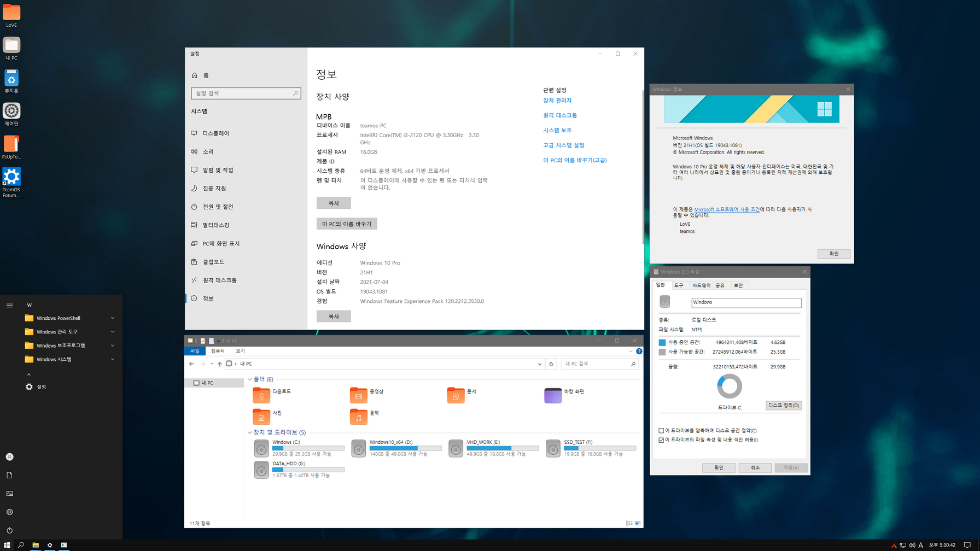Open Microsoft 소프트웨어 사용 조건 link
This screenshot has height=551, width=980.
click(x=727, y=209)
